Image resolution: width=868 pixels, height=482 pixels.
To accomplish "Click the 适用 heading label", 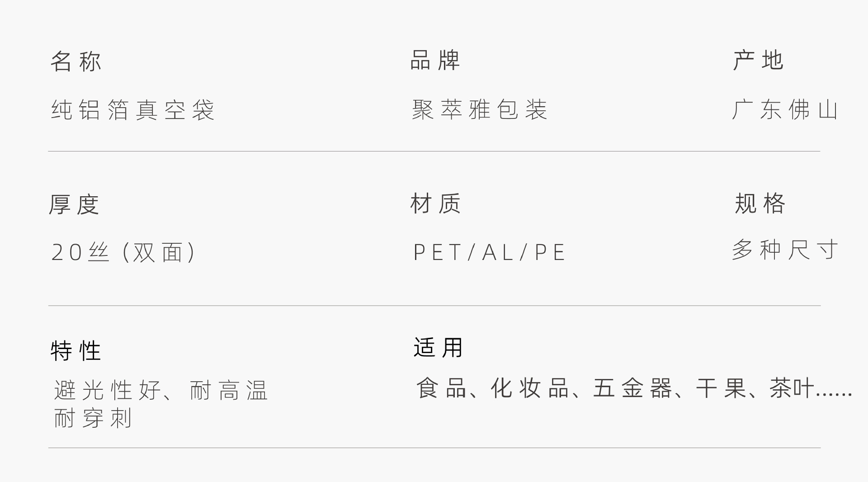I will click(438, 348).
